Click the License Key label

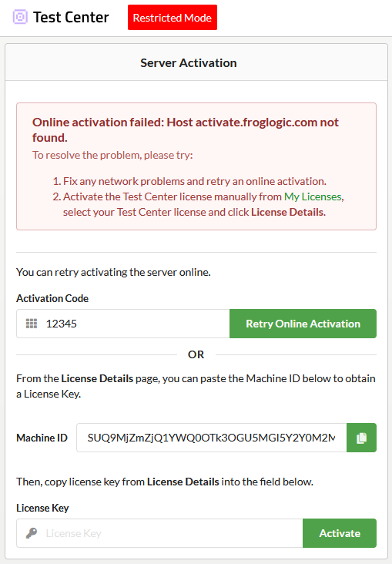click(42, 508)
